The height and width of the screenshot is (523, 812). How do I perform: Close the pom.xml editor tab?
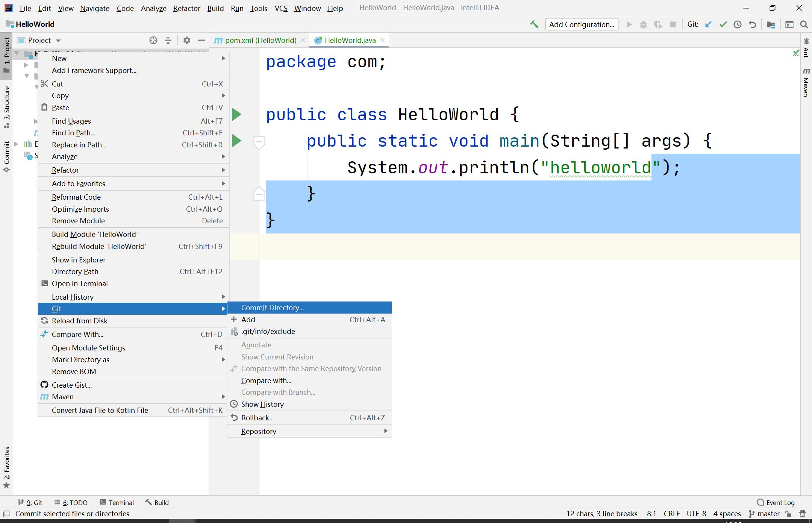303,40
